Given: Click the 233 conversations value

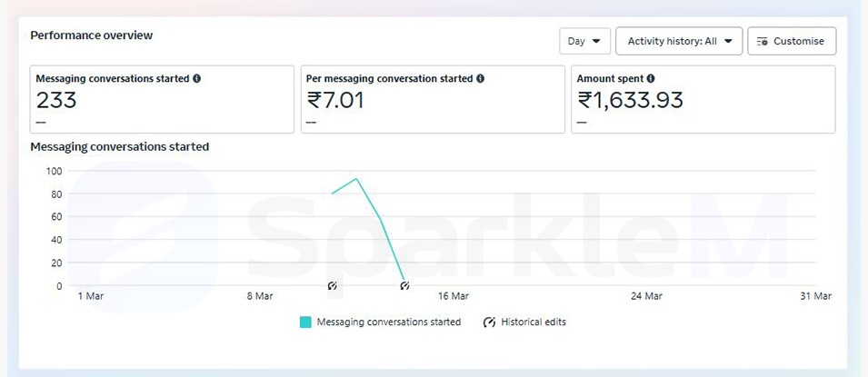Looking at the screenshot, I should 56,100.
